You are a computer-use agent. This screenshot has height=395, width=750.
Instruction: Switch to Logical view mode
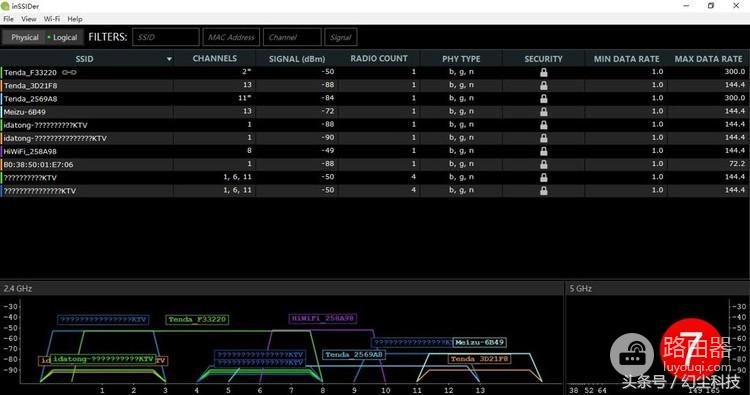[63, 37]
